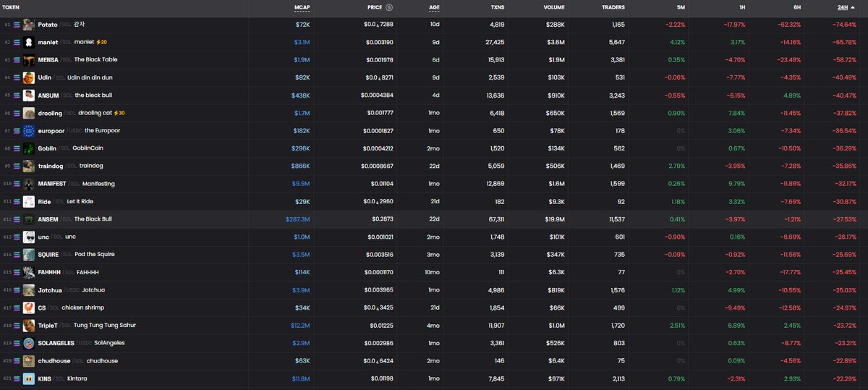Click the $19.9M volume in ANSEM row
The height and width of the screenshot is (390, 868).
pyautogui.click(x=555, y=219)
